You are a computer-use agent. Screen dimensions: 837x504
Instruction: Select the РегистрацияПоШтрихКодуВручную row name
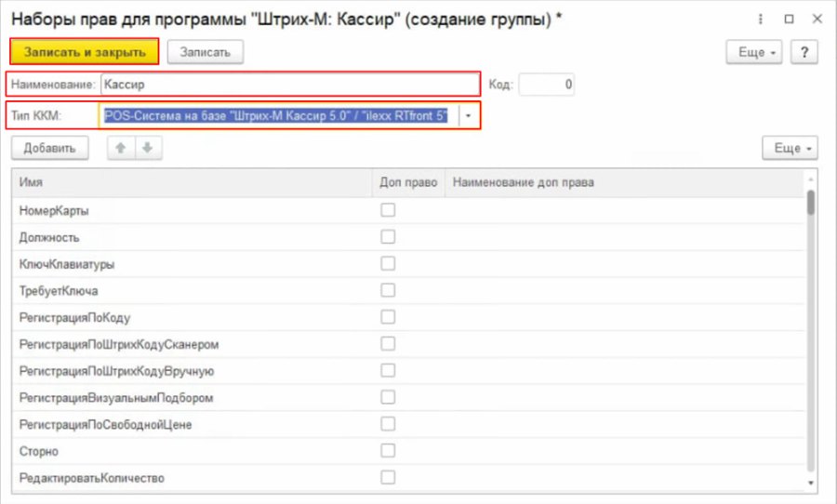click(x=116, y=370)
